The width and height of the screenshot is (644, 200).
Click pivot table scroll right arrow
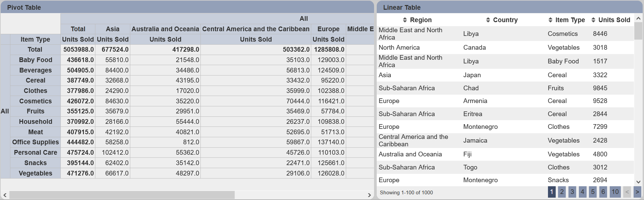pyautogui.click(x=369, y=195)
